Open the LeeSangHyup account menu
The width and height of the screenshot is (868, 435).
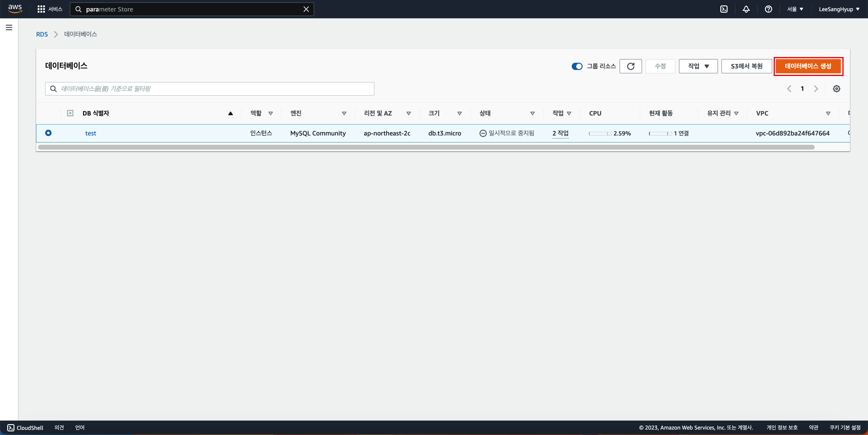[839, 9]
